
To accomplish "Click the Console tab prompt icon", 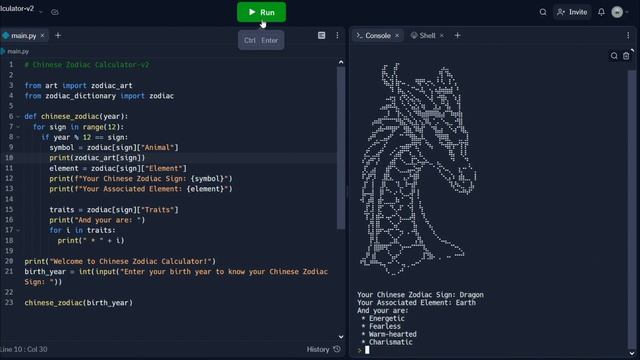I will coord(359,36).
